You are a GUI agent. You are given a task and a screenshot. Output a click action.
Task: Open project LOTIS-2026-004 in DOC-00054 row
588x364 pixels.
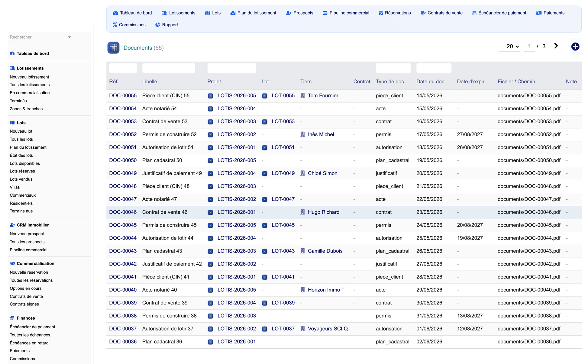point(237,108)
